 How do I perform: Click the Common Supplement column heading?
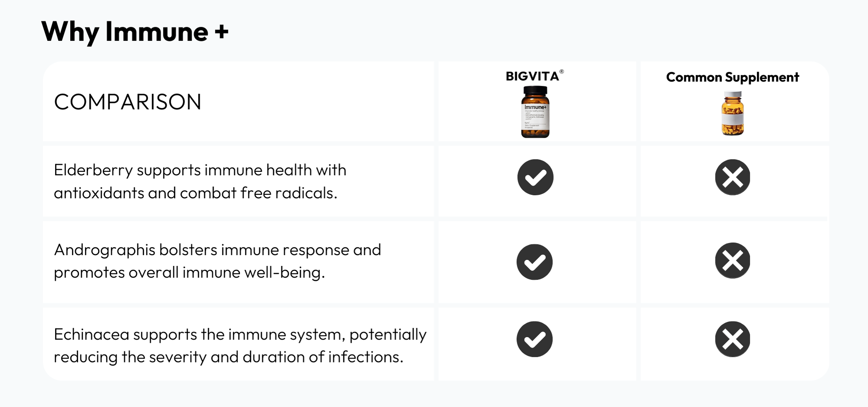[x=732, y=77]
